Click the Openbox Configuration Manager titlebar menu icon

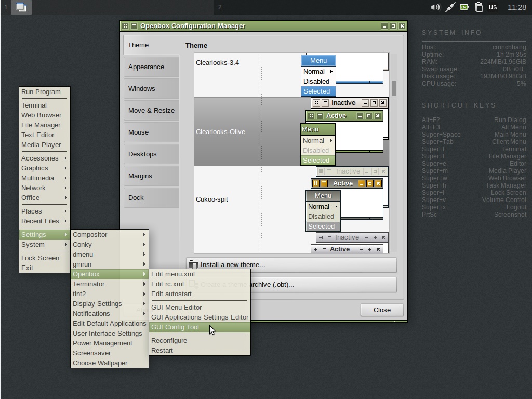coord(125,26)
